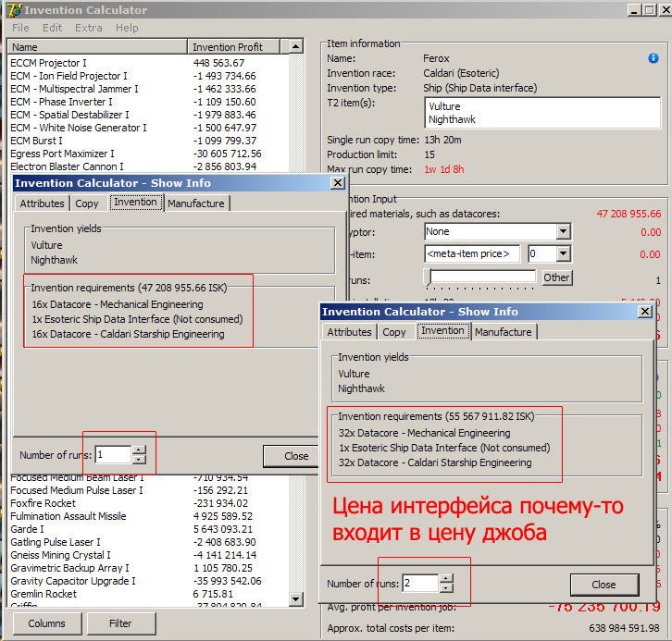
Task: Increase number of runs in left dialog spinner
Action: pos(139,450)
